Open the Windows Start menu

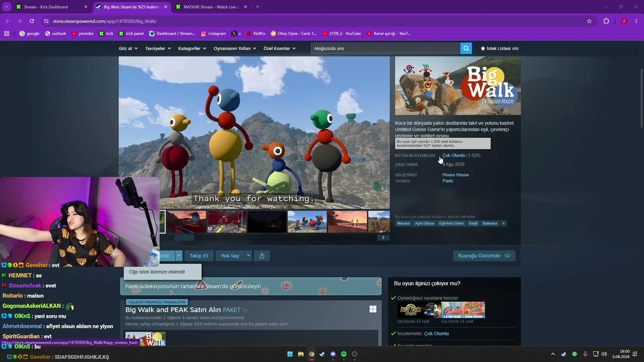coord(290,354)
